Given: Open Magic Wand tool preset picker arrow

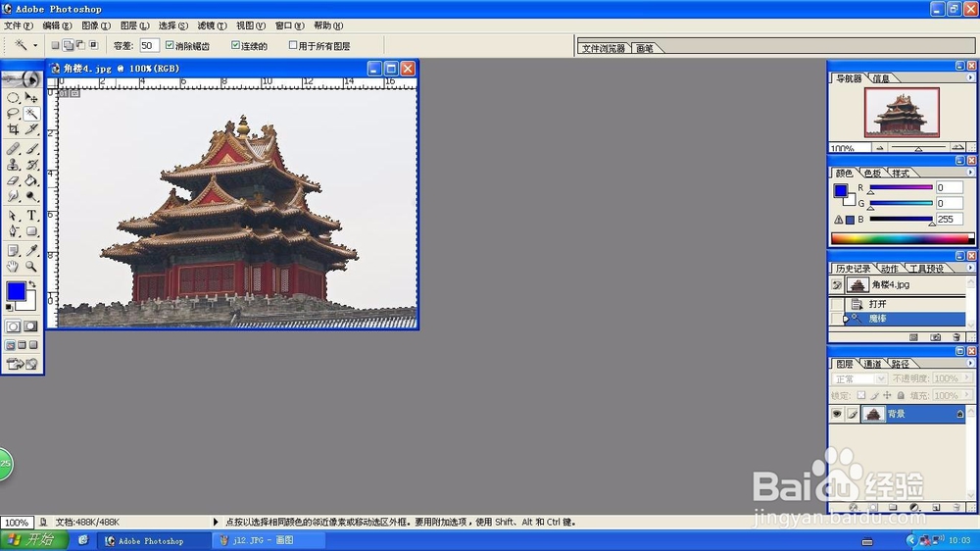Looking at the screenshot, I should (35, 46).
